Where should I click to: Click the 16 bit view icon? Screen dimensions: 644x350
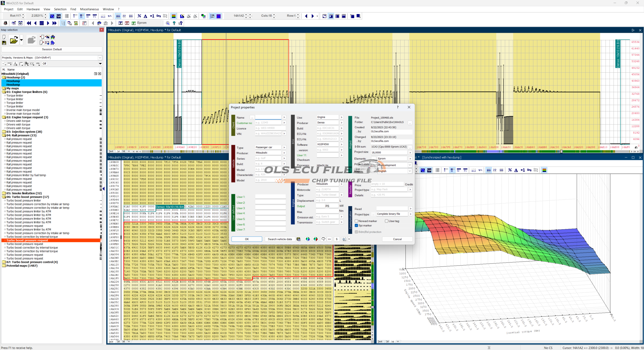tap(81, 16)
